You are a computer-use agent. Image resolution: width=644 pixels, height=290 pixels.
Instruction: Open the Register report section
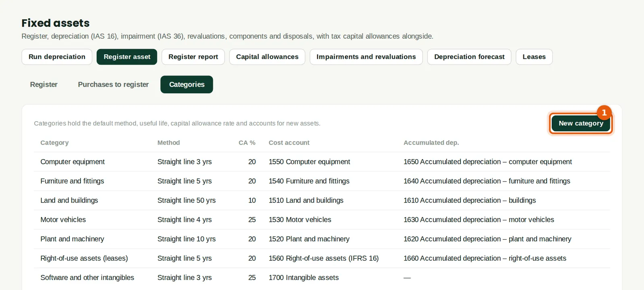[x=193, y=57]
